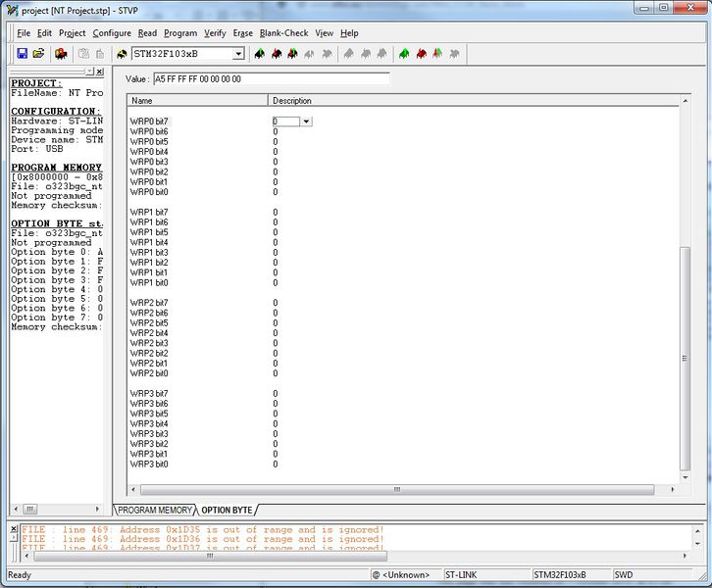
Task: Click the Read current tab toolbar icon
Action: pos(261,53)
